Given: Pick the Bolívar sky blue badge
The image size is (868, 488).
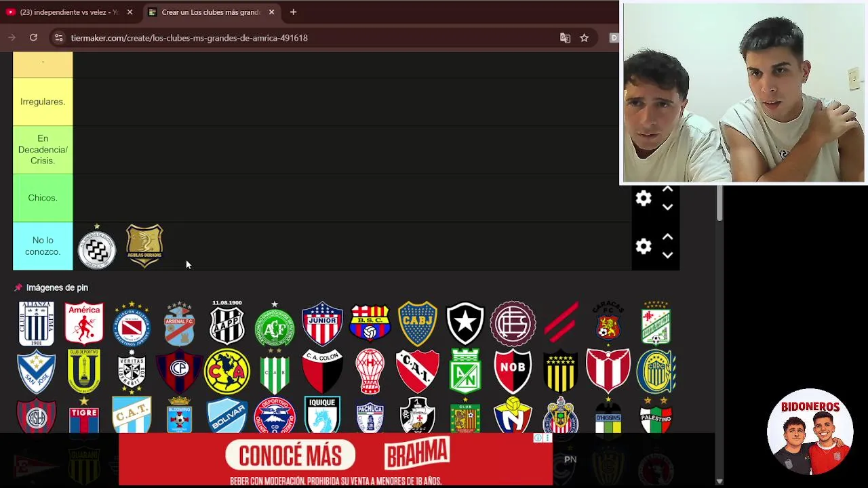Looking at the screenshot, I should coord(227,415).
